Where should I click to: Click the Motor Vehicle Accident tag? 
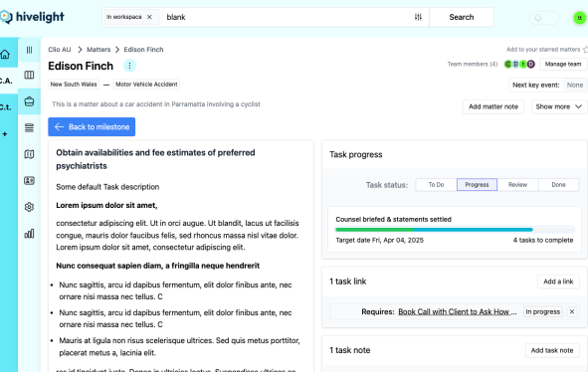pos(146,85)
